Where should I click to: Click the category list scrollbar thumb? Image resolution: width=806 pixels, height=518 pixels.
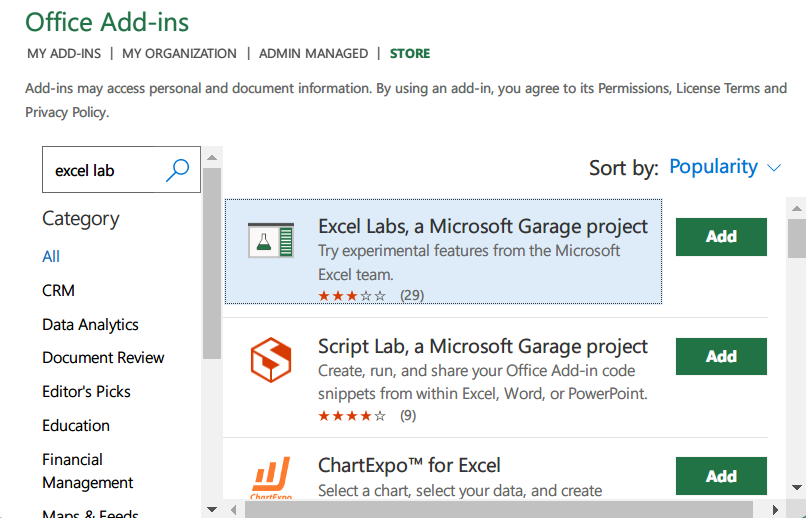pos(212,263)
